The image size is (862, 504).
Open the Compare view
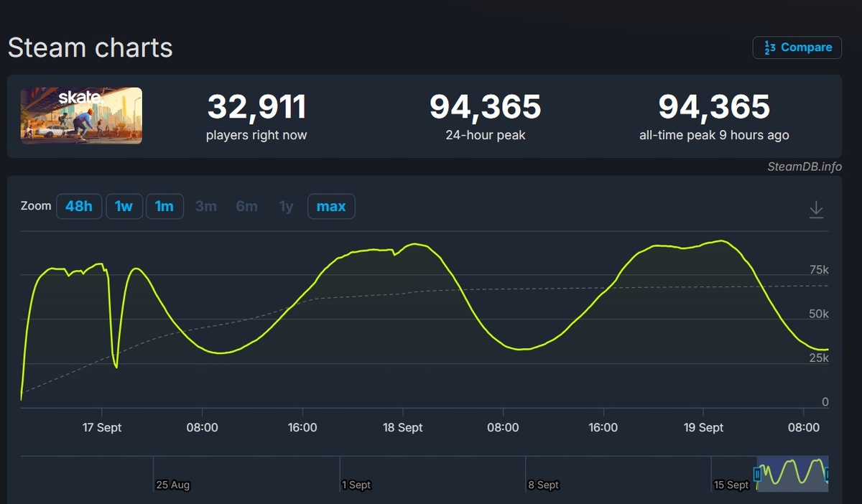click(x=797, y=47)
